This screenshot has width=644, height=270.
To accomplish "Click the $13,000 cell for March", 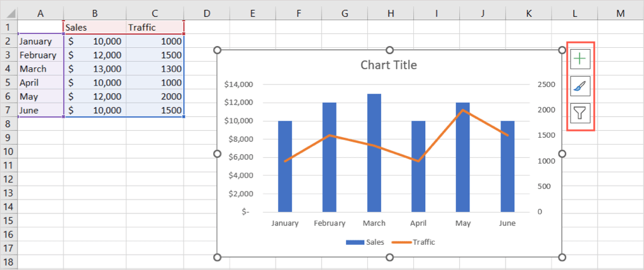I will coord(94,69).
